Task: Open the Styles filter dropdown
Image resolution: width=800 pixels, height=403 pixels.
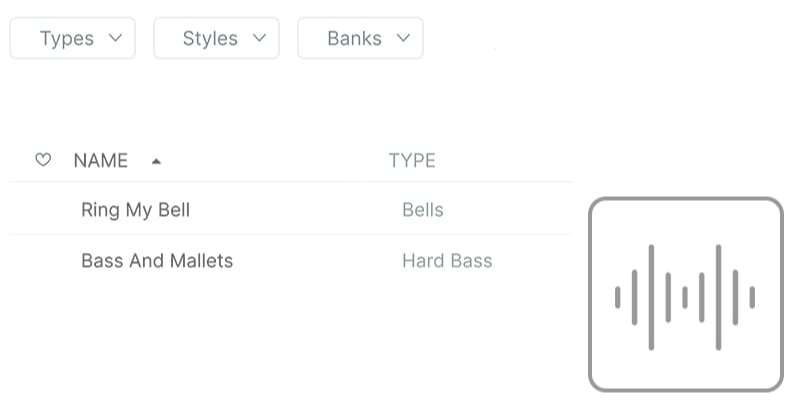Action: pyautogui.click(x=216, y=38)
